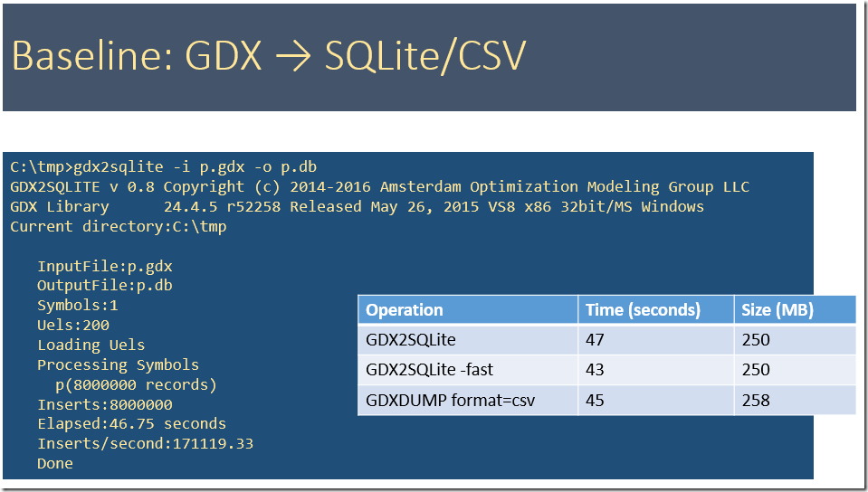Click the 'Elapsed:46.75 seconds' line
The width and height of the screenshot is (868, 492).
132,424
